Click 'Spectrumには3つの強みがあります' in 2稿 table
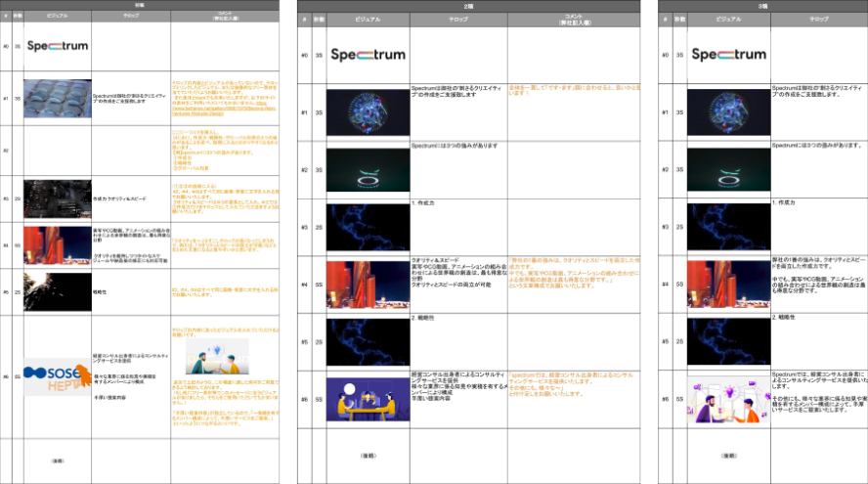 [455, 146]
